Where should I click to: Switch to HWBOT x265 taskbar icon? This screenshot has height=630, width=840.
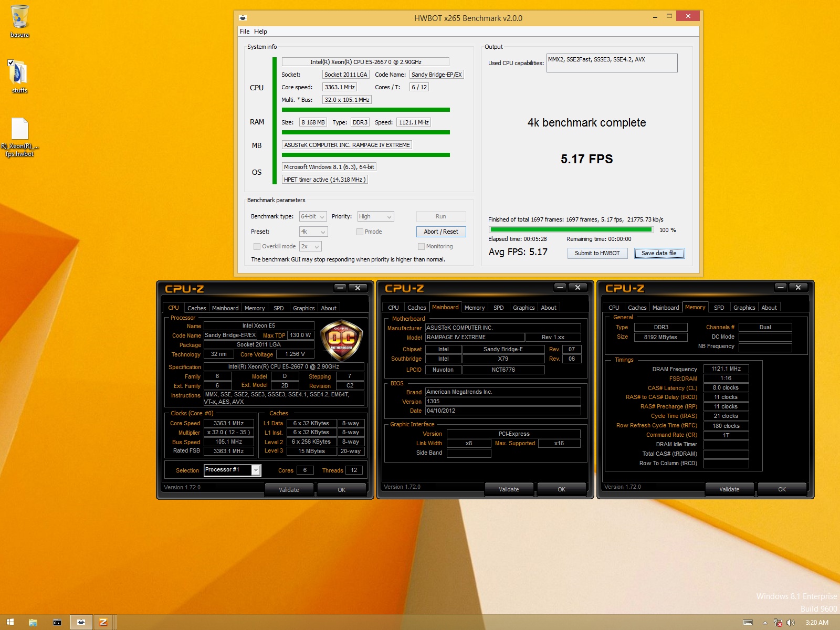pyautogui.click(x=81, y=623)
